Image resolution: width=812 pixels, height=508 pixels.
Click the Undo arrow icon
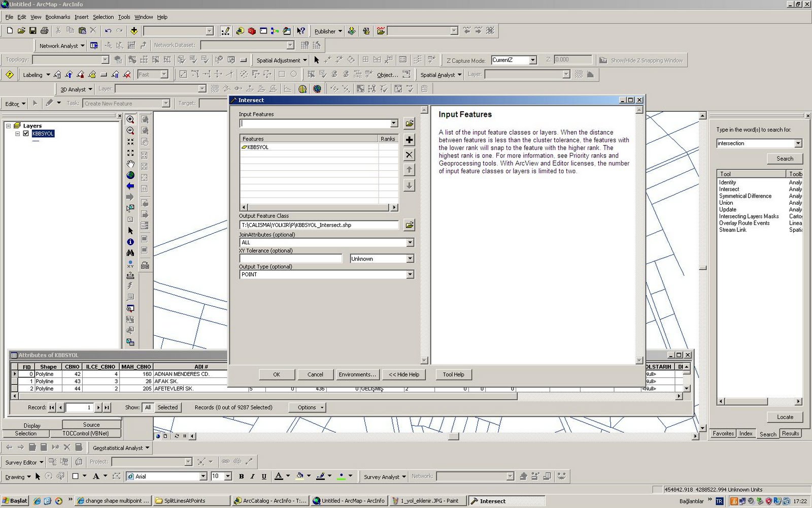click(x=108, y=31)
